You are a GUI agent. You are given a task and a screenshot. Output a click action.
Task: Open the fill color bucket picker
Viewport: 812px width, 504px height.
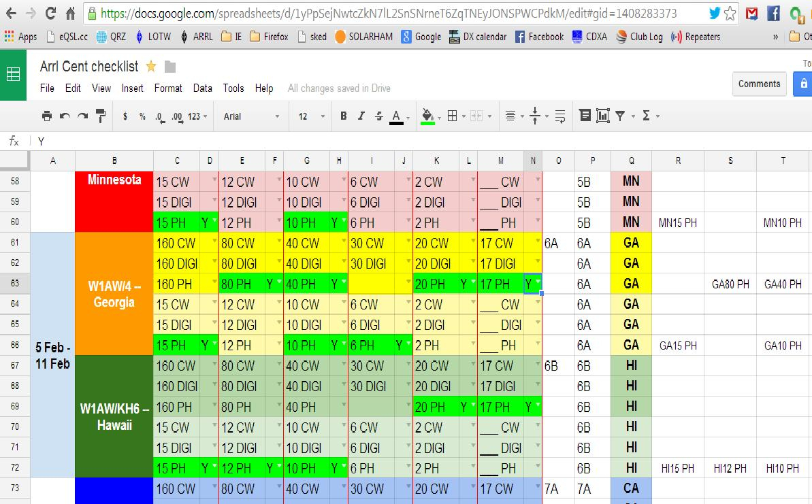(427, 116)
